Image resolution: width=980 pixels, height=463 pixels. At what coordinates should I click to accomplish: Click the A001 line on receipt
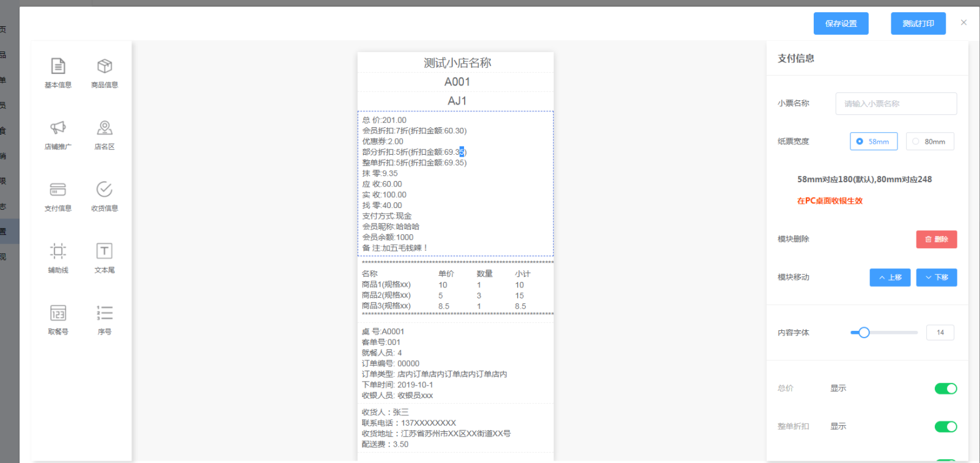point(457,82)
